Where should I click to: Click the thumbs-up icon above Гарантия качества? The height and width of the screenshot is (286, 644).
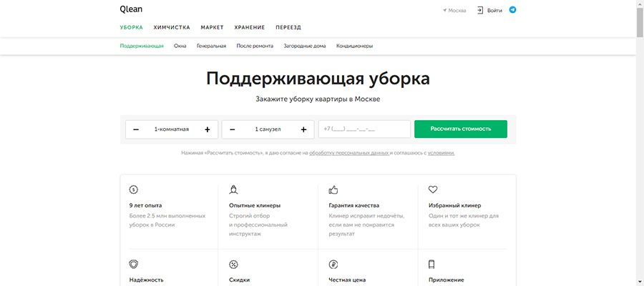click(x=333, y=189)
